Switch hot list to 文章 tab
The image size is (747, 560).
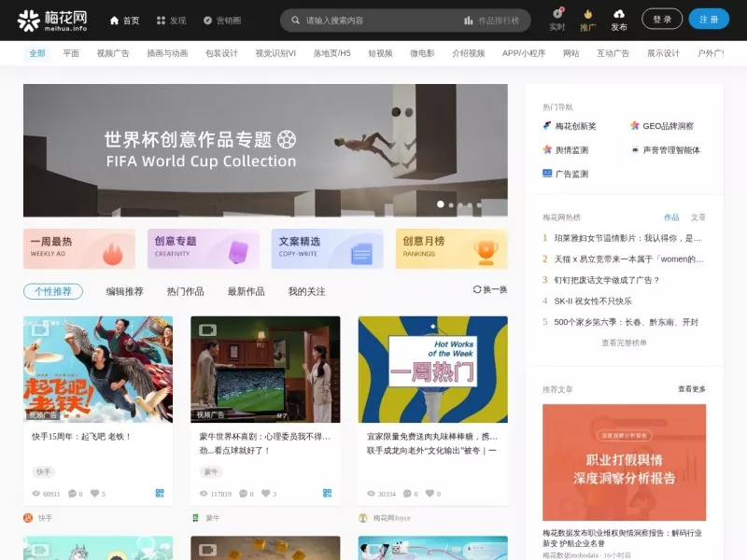[698, 217]
